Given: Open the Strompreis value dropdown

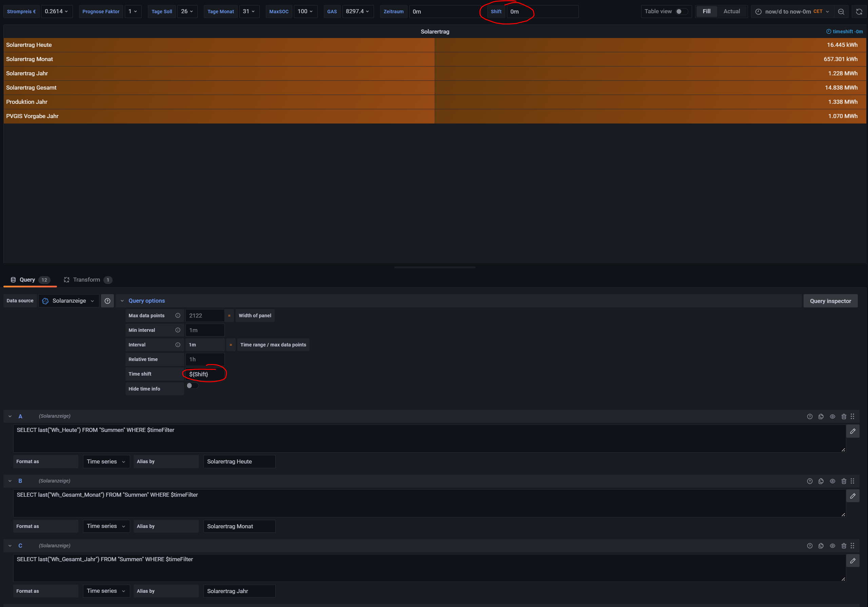Looking at the screenshot, I should [56, 11].
